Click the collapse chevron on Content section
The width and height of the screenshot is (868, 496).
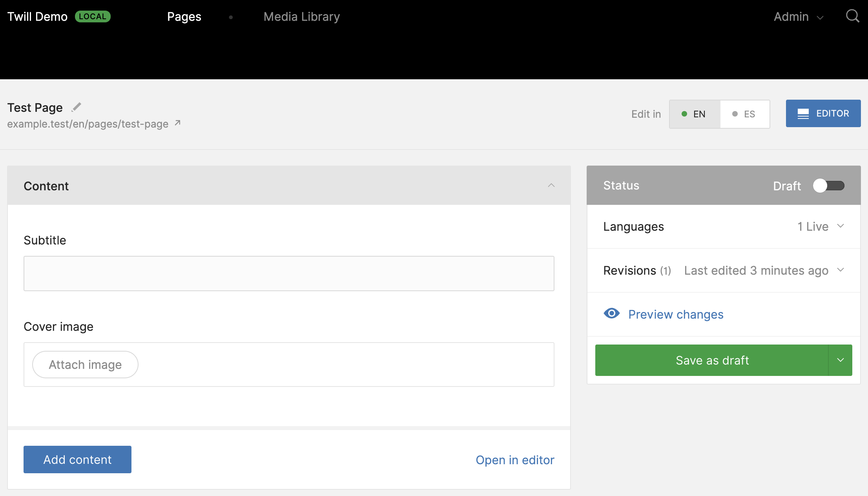point(551,185)
